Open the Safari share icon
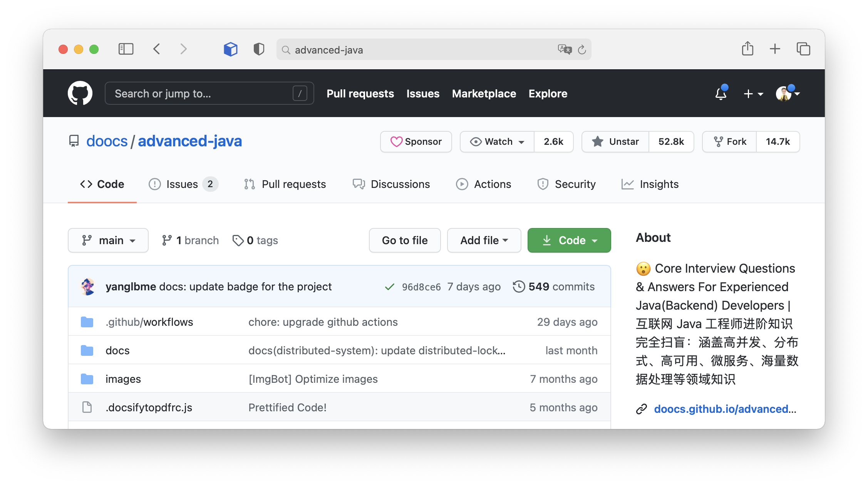This screenshot has height=486, width=868. pos(747,49)
